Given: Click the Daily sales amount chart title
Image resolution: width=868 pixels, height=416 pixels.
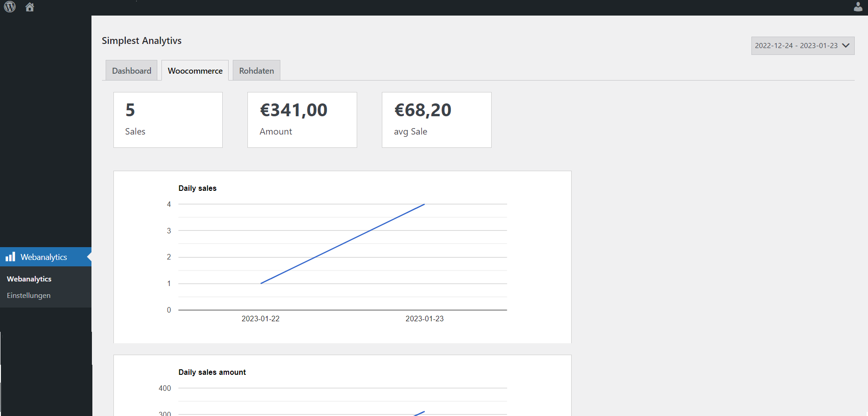Looking at the screenshot, I should (x=212, y=372).
